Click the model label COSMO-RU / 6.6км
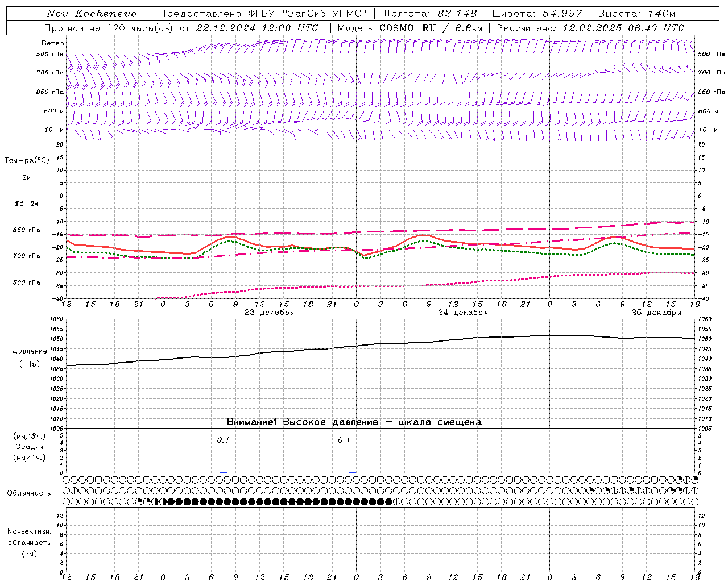The image size is (728, 582). (x=431, y=28)
